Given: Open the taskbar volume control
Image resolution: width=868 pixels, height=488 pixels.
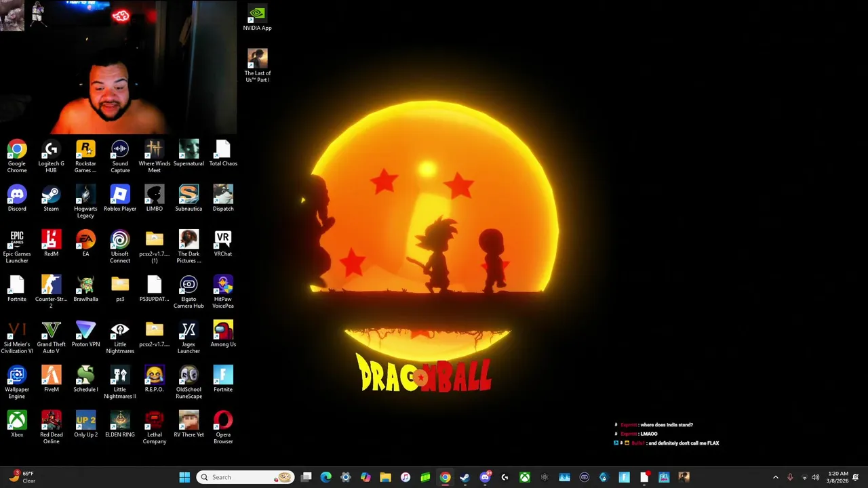Looking at the screenshot, I should click(x=815, y=477).
